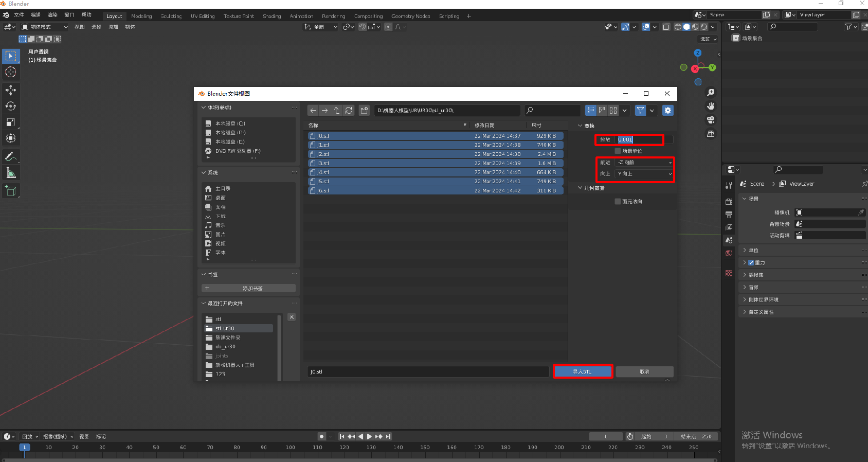Toggle the viewport overlays button
This screenshot has height=462, width=868.
(646, 27)
